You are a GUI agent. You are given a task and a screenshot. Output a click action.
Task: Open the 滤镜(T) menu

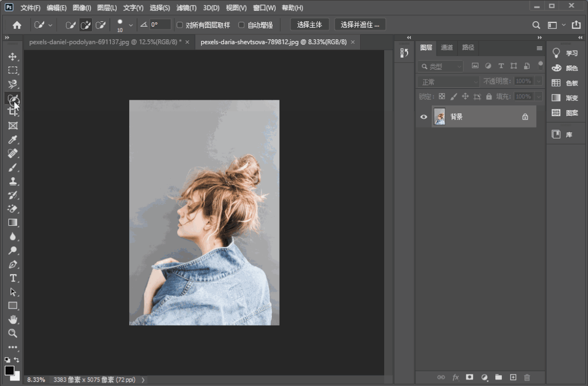point(186,8)
